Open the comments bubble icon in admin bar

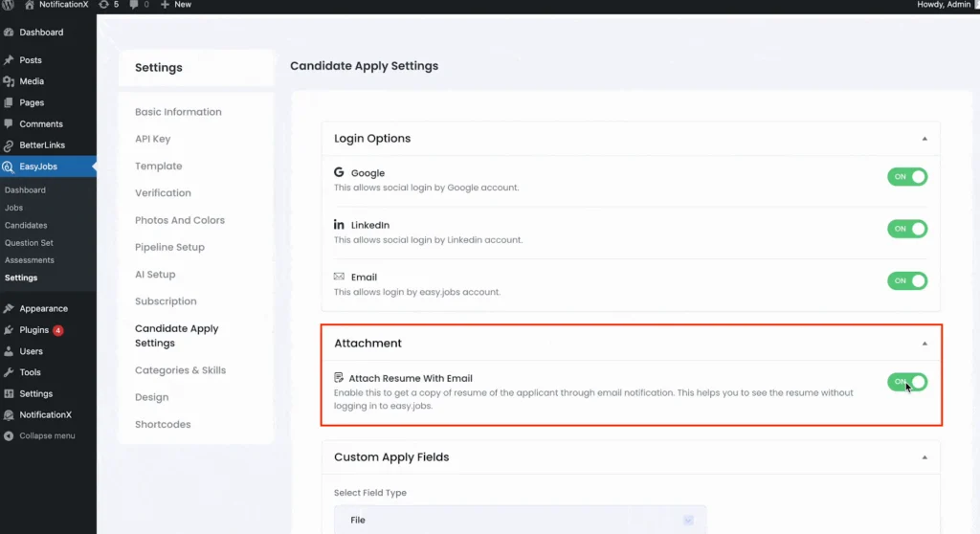(x=134, y=5)
